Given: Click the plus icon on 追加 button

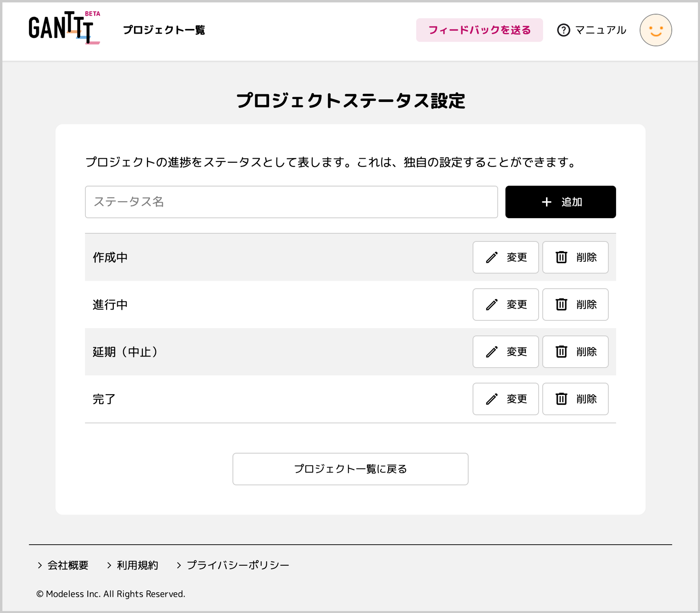Looking at the screenshot, I should click(546, 202).
